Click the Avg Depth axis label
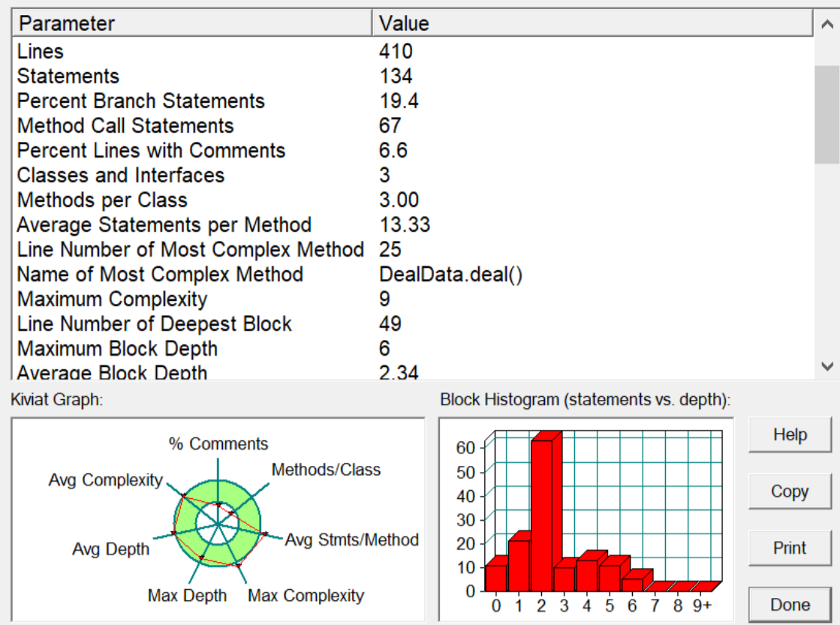The width and height of the screenshot is (840, 625). 110,549
